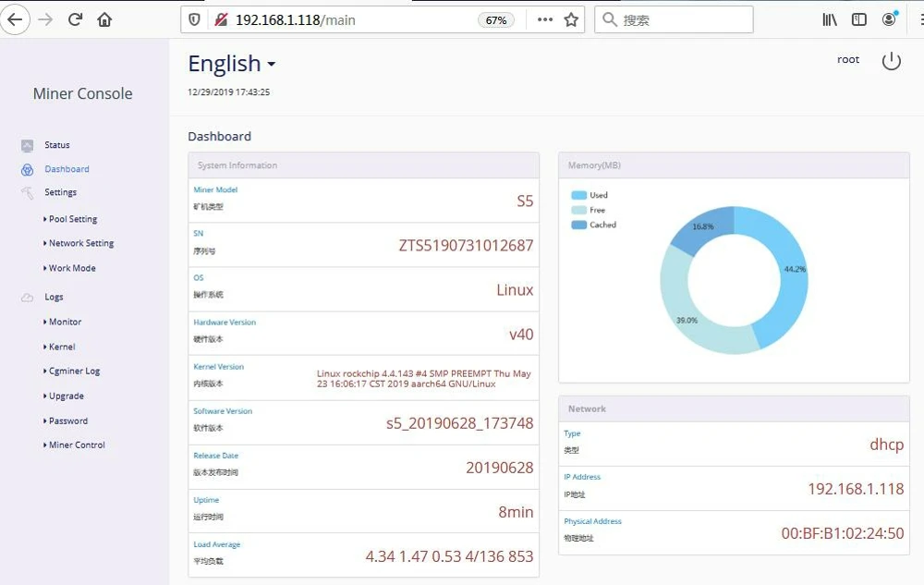The image size is (924, 585).
Task: Select the miner model value S5
Action: click(525, 201)
